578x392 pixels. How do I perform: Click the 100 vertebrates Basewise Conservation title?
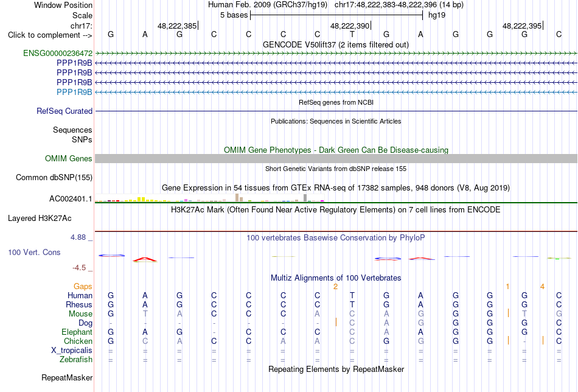click(x=336, y=238)
